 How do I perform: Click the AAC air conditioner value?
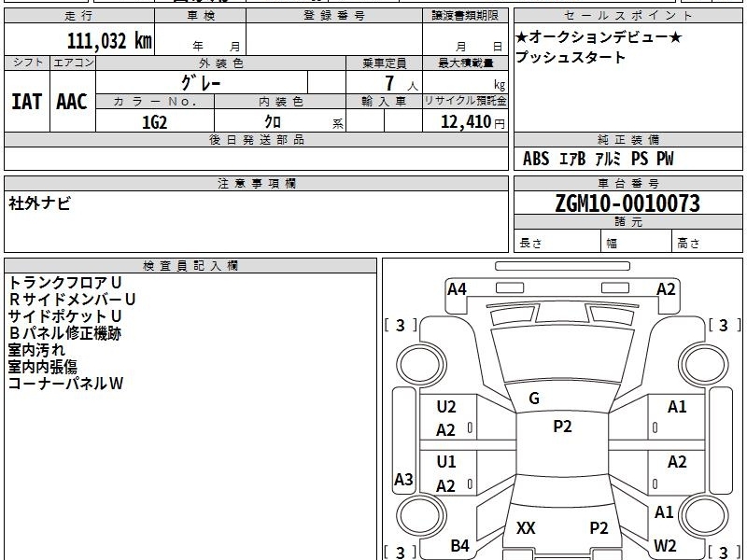[x=72, y=102]
